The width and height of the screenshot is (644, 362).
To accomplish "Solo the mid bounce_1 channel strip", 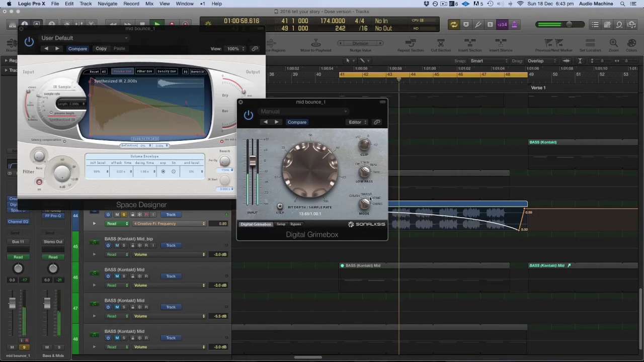I will pyautogui.click(x=24, y=347).
